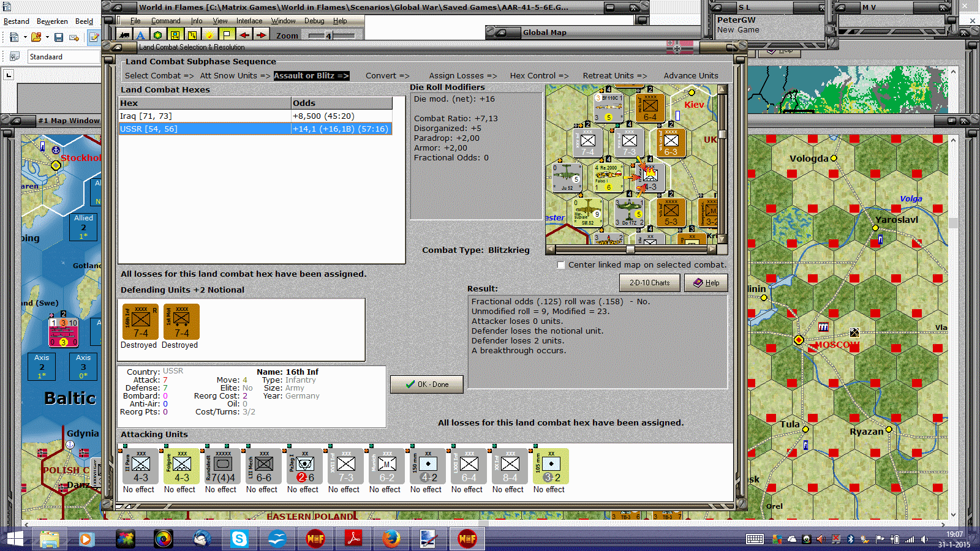
Task: Select the destroyed 1st Mot defender
Action: pyautogui.click(x=181, y=321)
